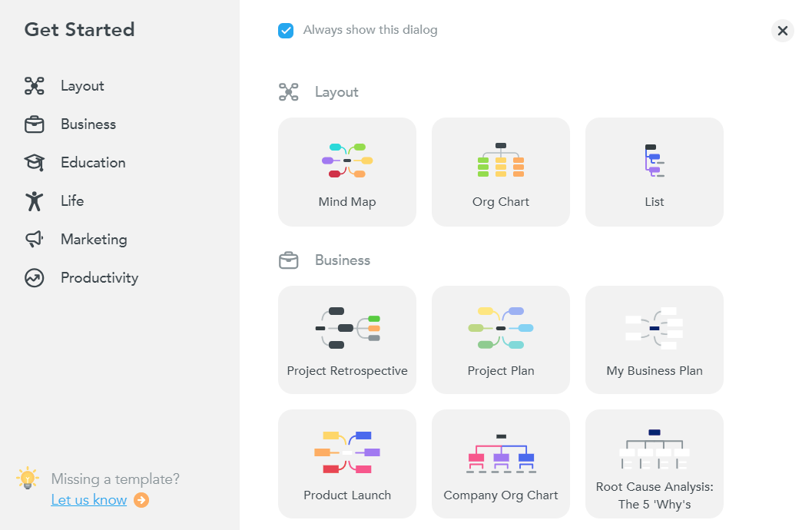The height and width of the screenshot is (530, 812).
Task: Choose the List template
Action: (x=654, y=171)
